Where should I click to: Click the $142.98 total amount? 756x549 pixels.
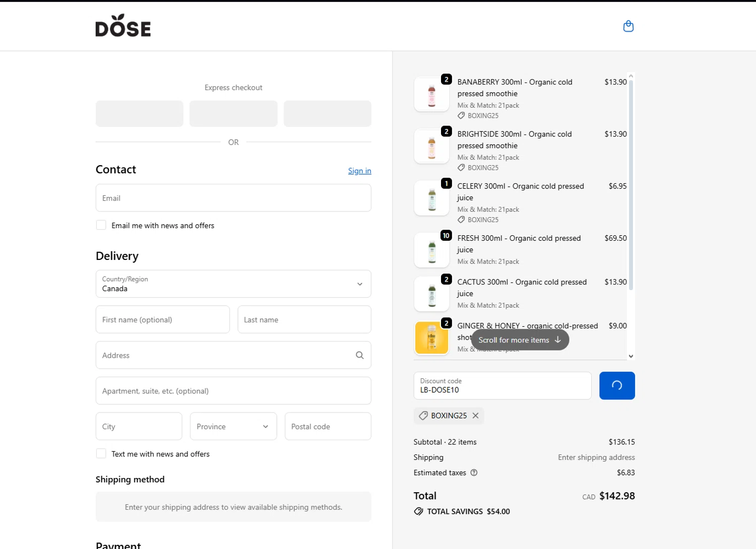(x=617, y=496)
